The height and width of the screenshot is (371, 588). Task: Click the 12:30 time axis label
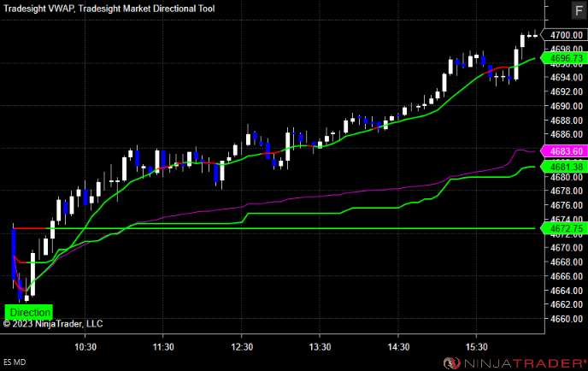(242, 347)
